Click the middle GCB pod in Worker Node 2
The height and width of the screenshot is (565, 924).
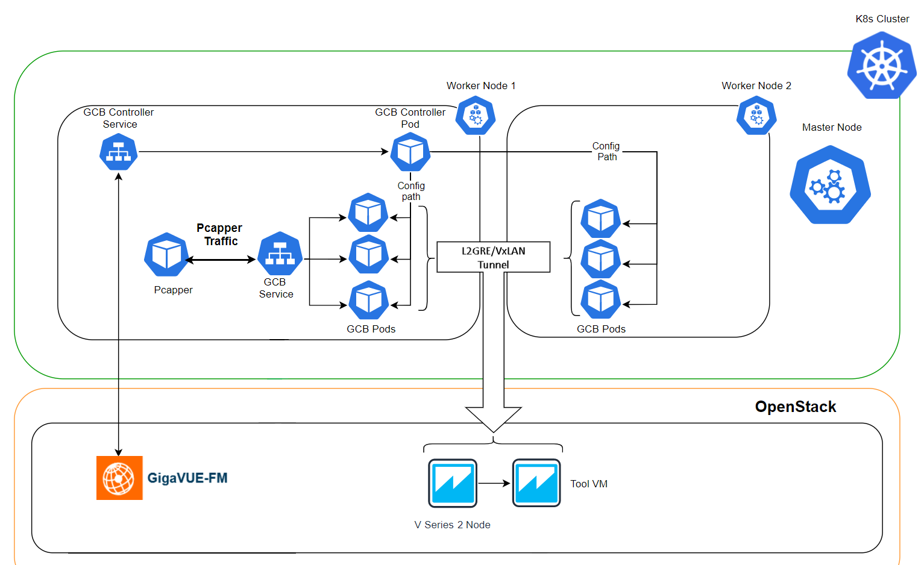point(601,259)
